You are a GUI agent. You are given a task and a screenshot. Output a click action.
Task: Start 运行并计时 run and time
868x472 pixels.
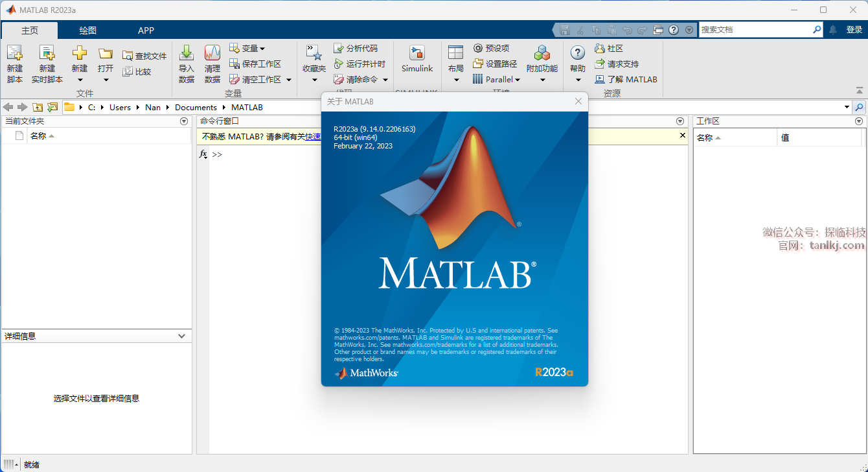click(360, 64)
